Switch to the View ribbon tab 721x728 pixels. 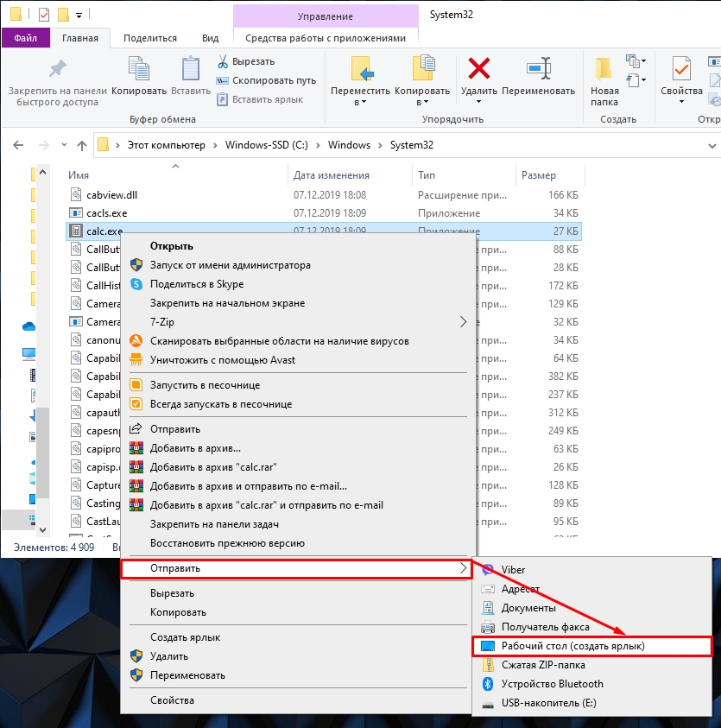click(210, 38)
